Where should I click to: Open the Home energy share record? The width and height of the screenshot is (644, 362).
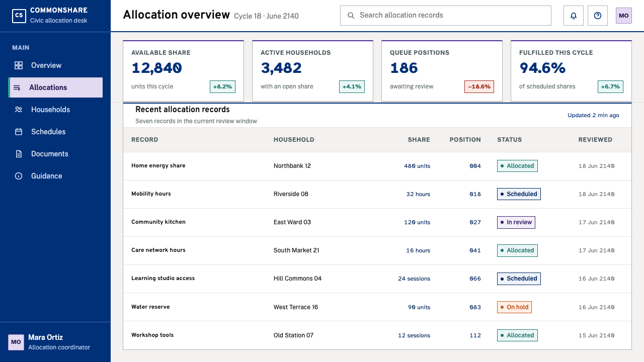377,166
